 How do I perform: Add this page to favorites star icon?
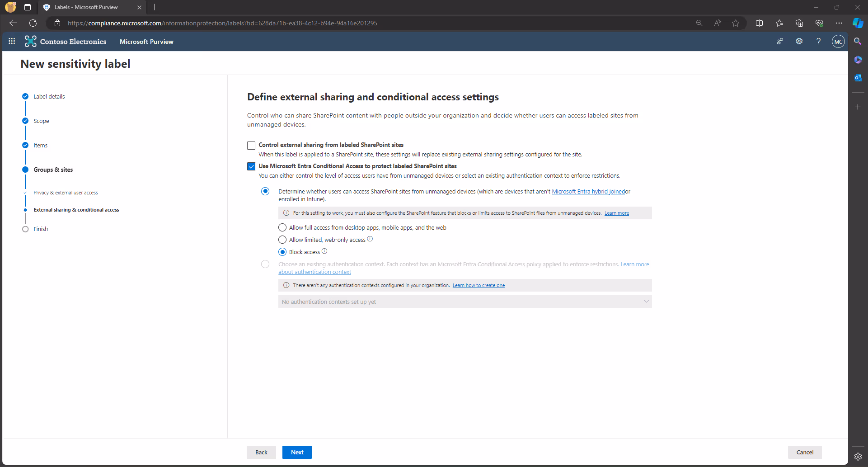[736, 23]
